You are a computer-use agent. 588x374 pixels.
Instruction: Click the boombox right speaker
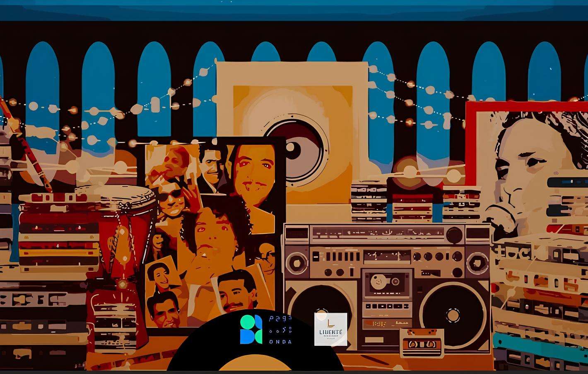(453, 315)
